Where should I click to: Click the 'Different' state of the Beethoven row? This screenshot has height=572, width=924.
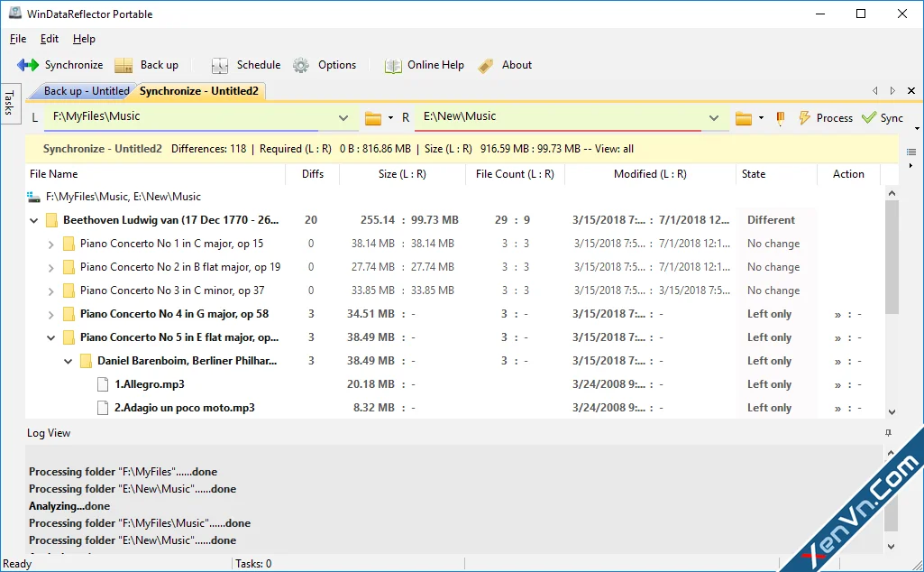(x=771, y=220)
